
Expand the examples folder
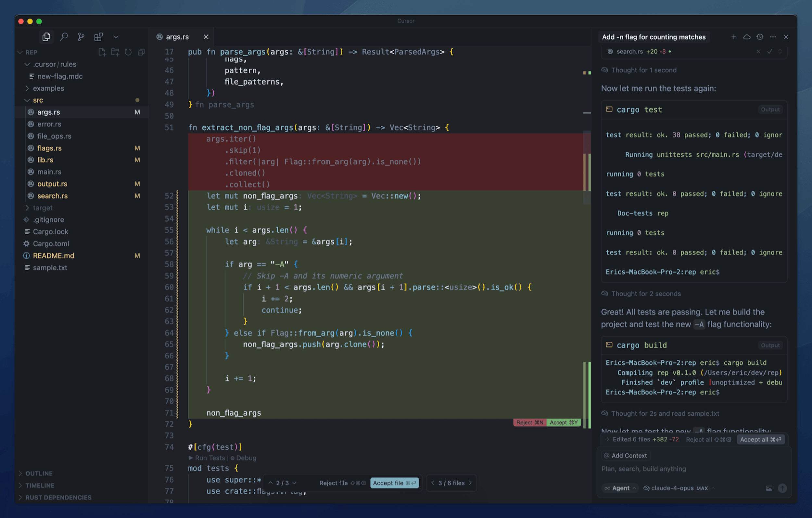point(48,88)
